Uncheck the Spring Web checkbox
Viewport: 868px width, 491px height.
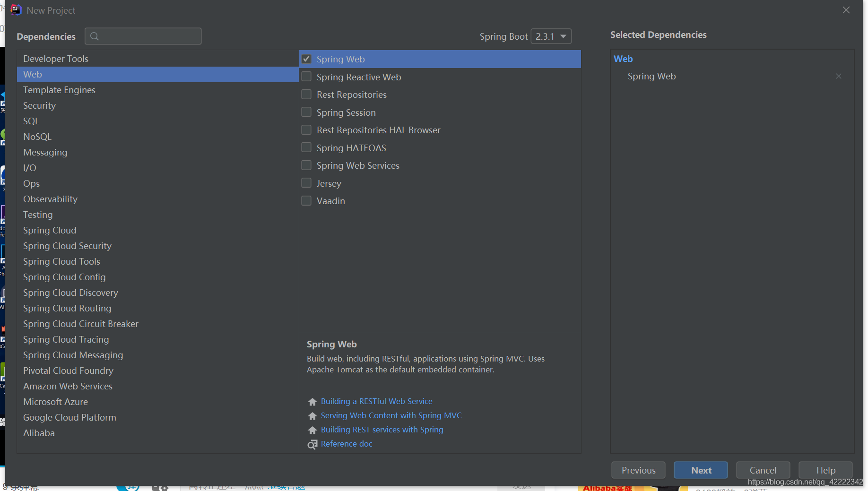point(306,59)
